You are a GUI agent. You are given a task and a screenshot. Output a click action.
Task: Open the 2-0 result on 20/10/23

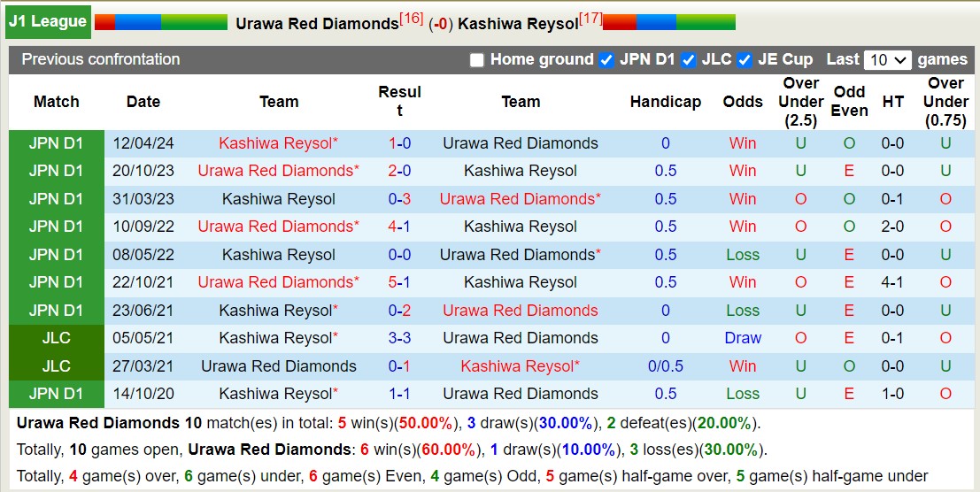tap(399, 171)
